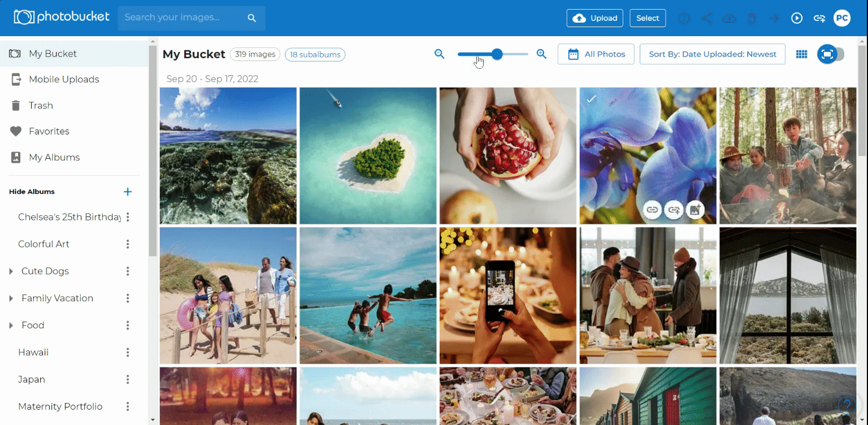Open options menu for Colorful Art album
This screenshot has width=868, height=425.
click(x=128, y=244)
